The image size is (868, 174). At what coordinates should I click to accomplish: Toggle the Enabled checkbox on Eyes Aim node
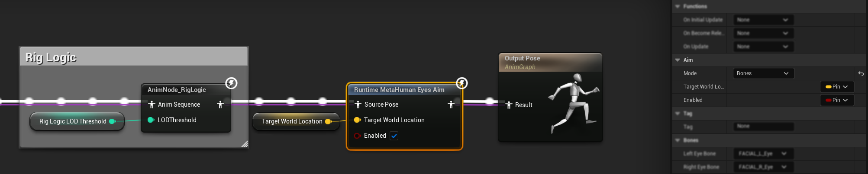click(394, 136)
